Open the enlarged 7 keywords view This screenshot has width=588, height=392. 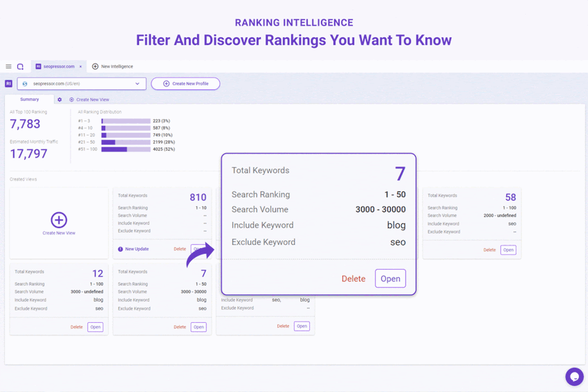tap(390, 279)
